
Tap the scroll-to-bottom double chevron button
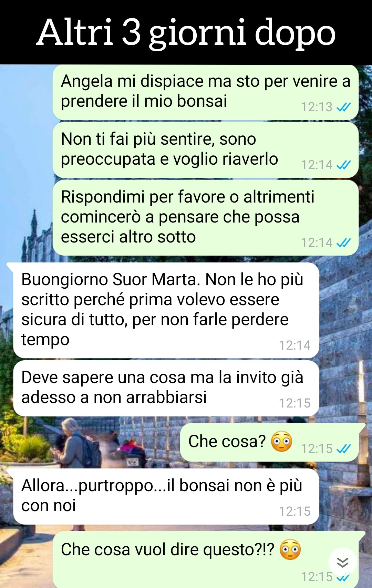tap(342, 562)
